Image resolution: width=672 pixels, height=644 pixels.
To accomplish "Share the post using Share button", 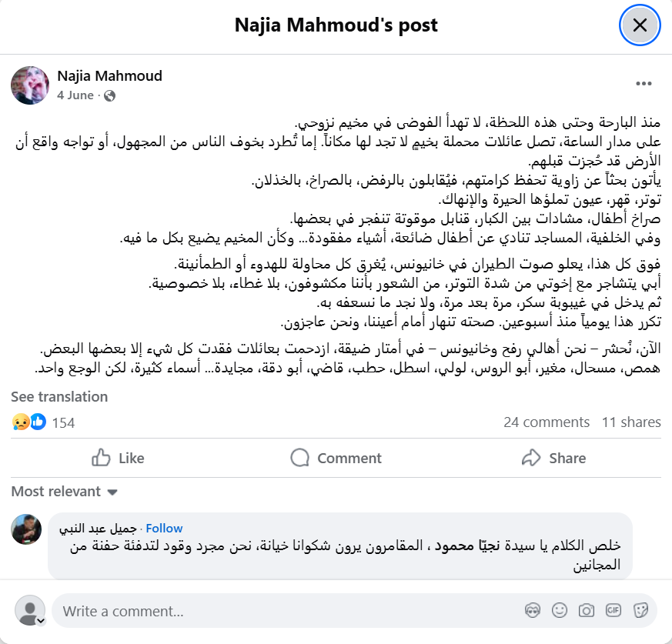I will pos(553,458).
